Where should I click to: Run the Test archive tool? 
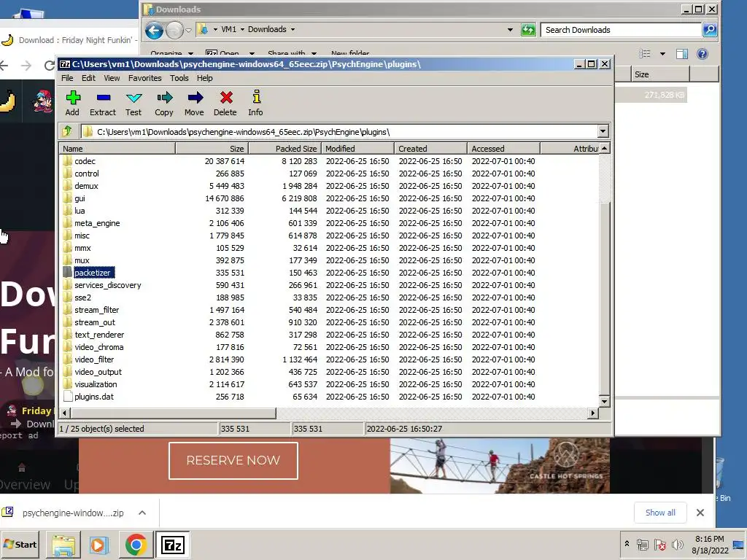134,98
